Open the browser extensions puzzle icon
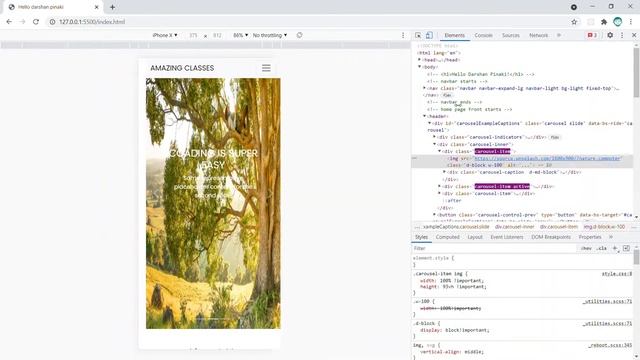640x360 pixels. click(604, 22)
